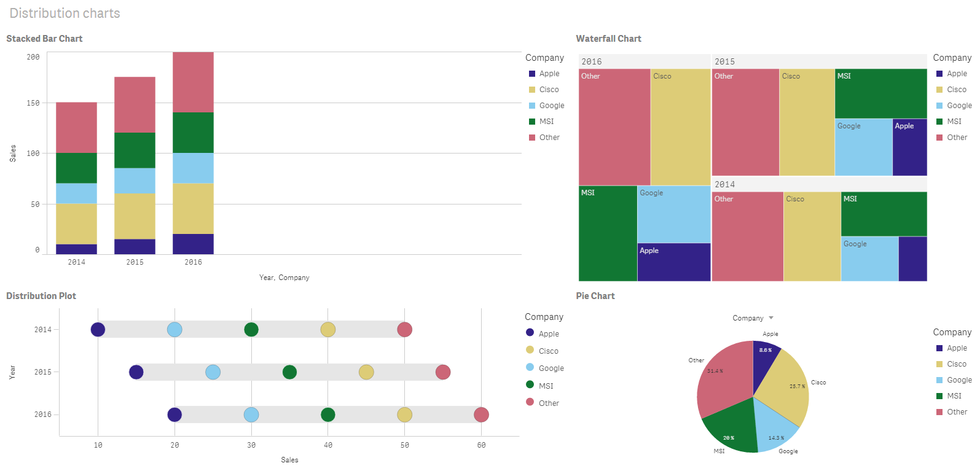Click the 2014 Google segment in stacked bar
980x471 pixels.
76,193
